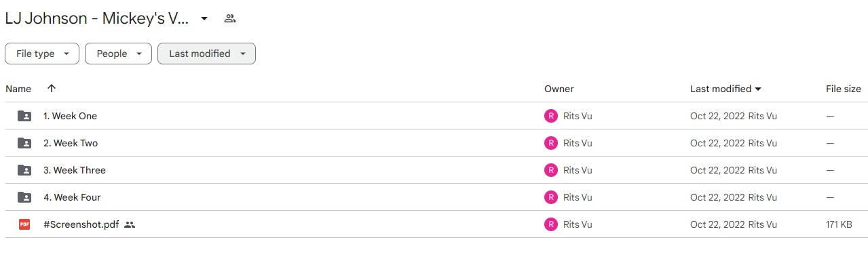Open the File type filter dropdown
The width and height of the screenshot is (868, 265).
[x=42, y=54]
